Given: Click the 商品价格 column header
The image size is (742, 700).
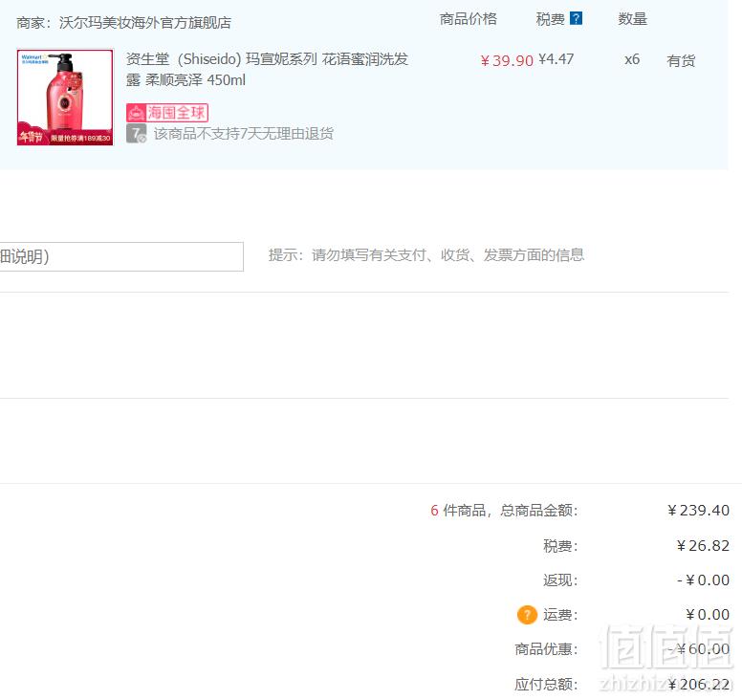Looking at the screenshot, I should (468, 19).
